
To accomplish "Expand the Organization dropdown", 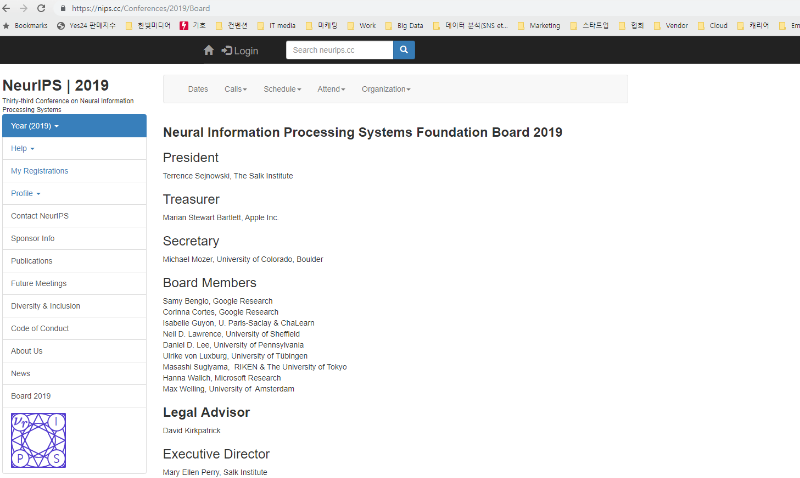I will tap(386, 89).
